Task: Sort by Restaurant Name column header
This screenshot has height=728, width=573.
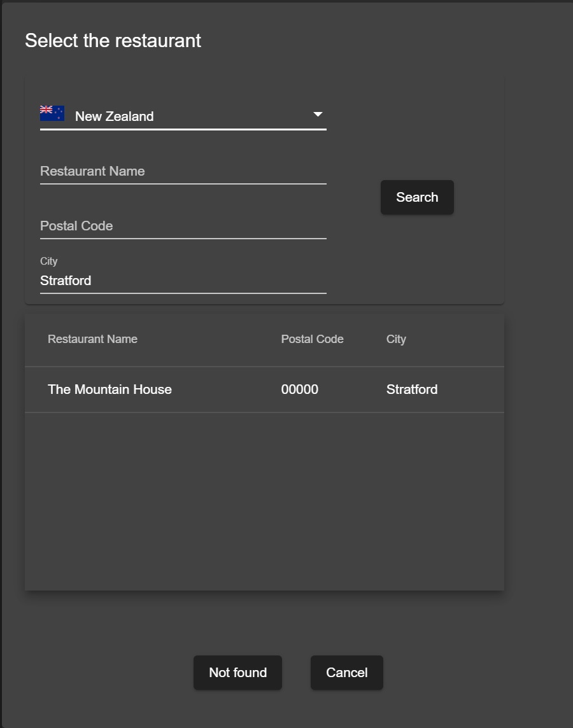Action: [92, 339]
